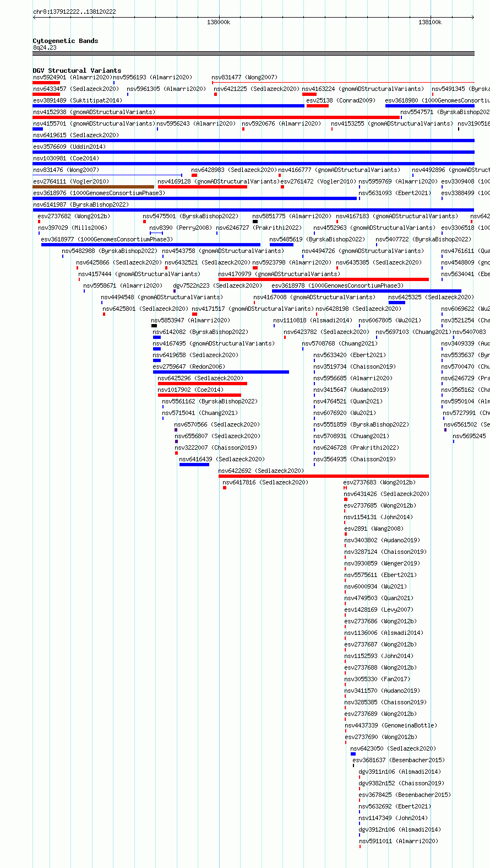490x868 pixels.
Task: Select the blue bar under esv3576609 (Uddin2014)
Action: pyautogui.click(x=253, y=152)
